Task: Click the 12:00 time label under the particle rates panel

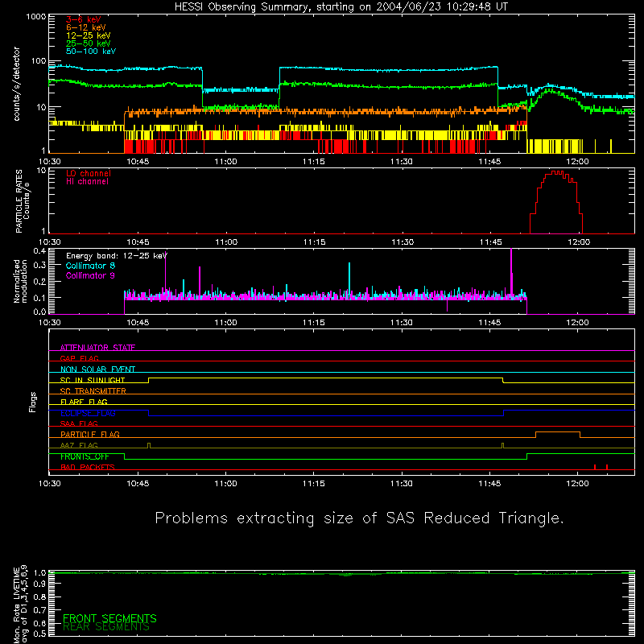Action: 579,242
